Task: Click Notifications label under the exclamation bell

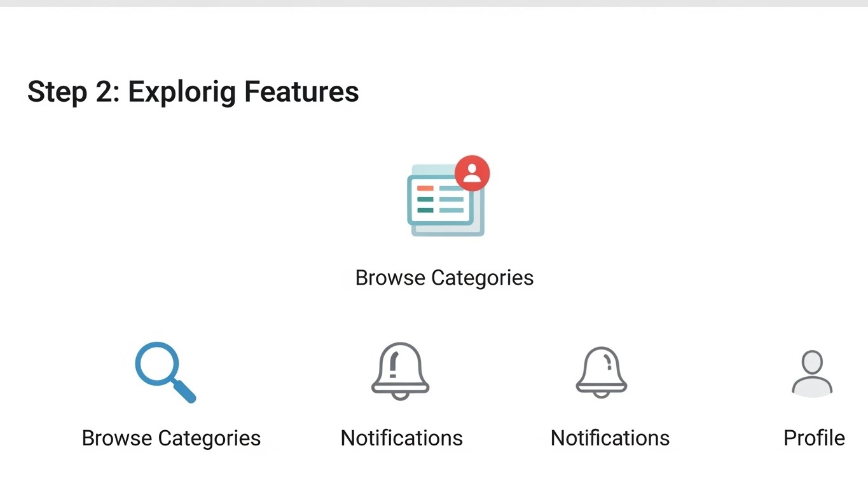Action: tap(401, 438)
